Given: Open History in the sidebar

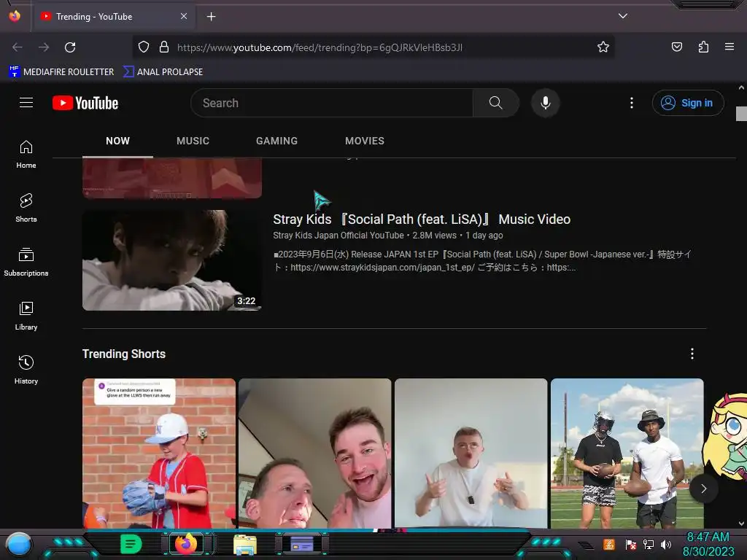Looking at the screenshot, I should tap(26, 370).
